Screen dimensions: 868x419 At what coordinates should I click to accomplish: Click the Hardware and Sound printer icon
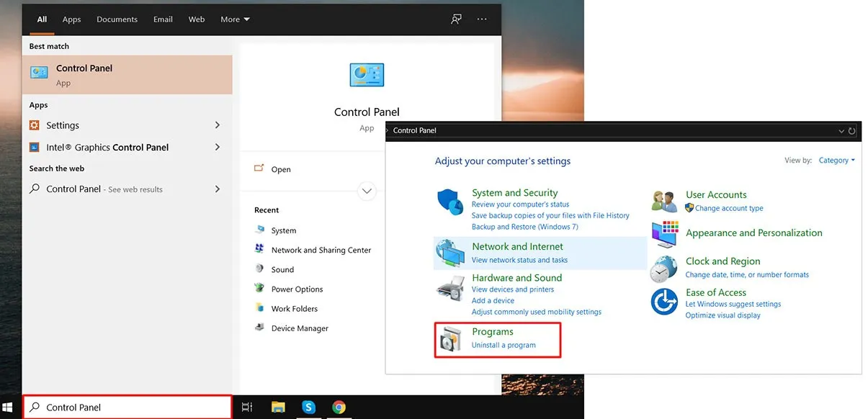tap(451, 288)
